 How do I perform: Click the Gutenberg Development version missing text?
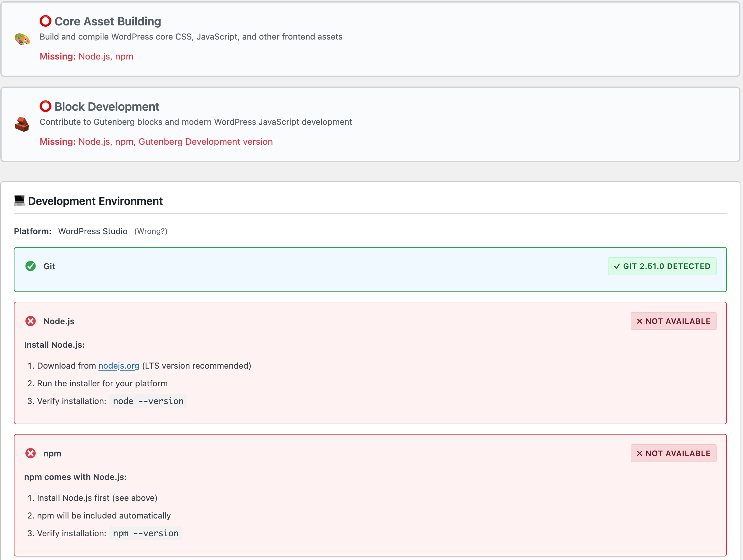click(206, 142)
